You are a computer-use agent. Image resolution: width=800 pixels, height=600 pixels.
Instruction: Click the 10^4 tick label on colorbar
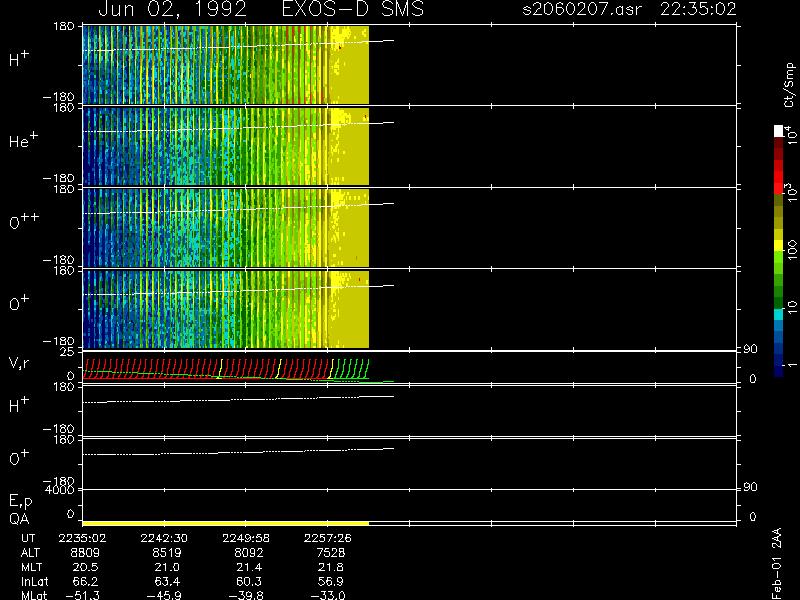(791, 134)
